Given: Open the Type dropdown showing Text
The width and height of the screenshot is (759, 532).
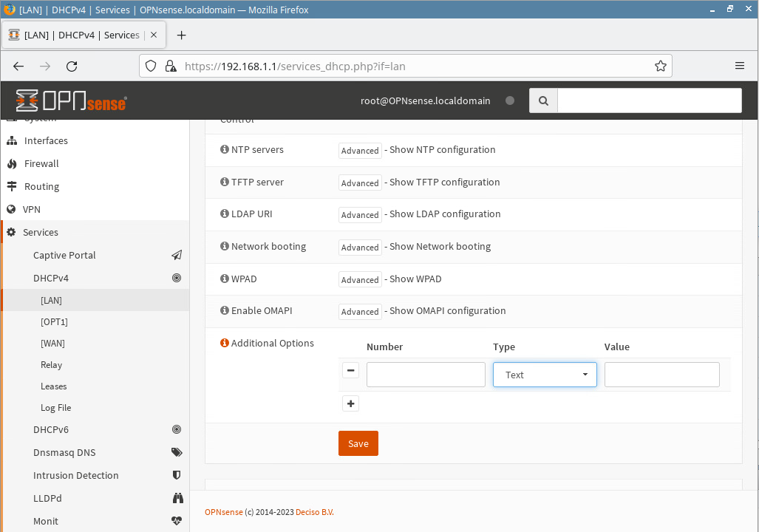Looking at the screenshot, I should pos(545,375).
